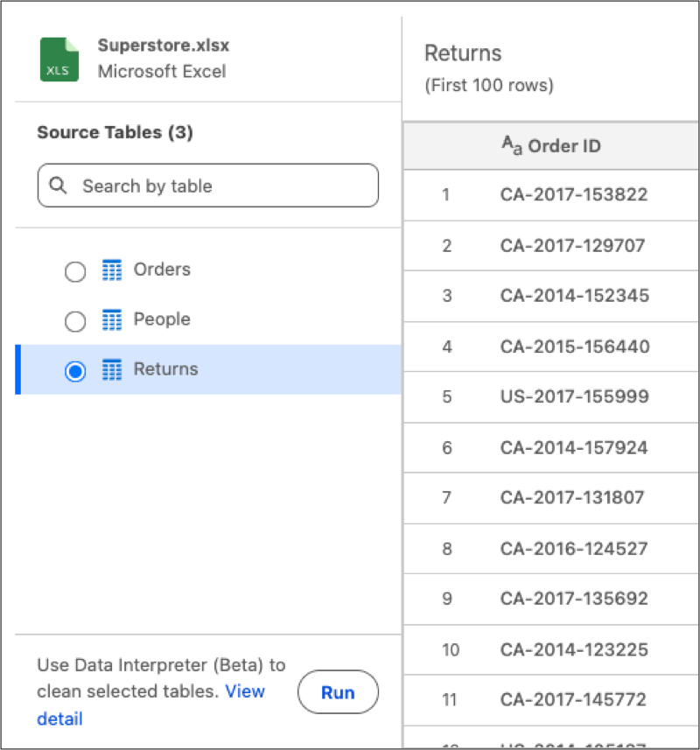Click the magnifier icon in search box
700x750 pixels.
tap(58, 186)
